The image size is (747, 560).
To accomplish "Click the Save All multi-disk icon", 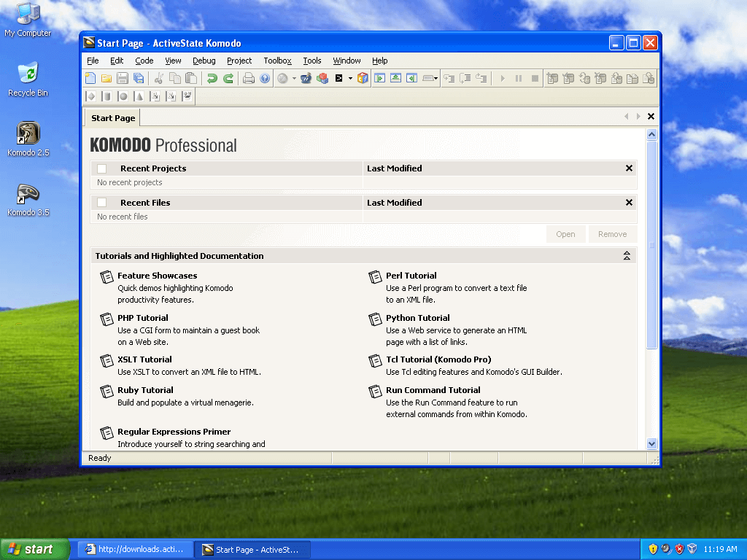I will tap(139, 78).
